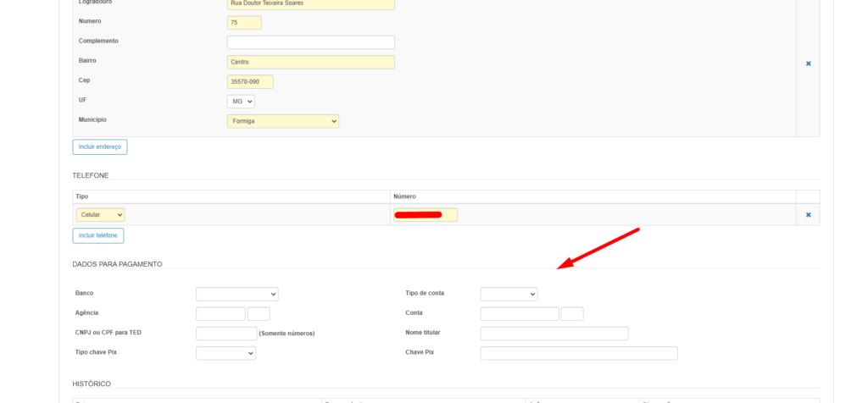Open the Banco selection dropdown
The width and height of the screenshot is (868, 403).
coord(236,294)
